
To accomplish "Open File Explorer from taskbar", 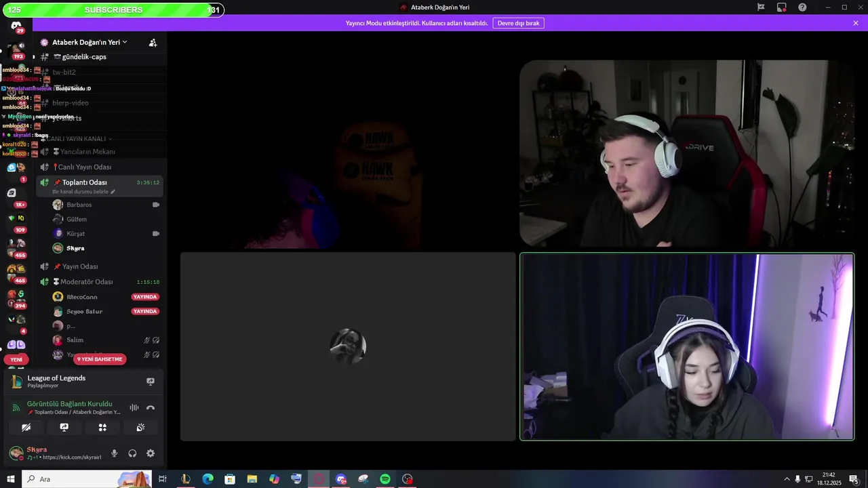I will click(x=252, y=479).
